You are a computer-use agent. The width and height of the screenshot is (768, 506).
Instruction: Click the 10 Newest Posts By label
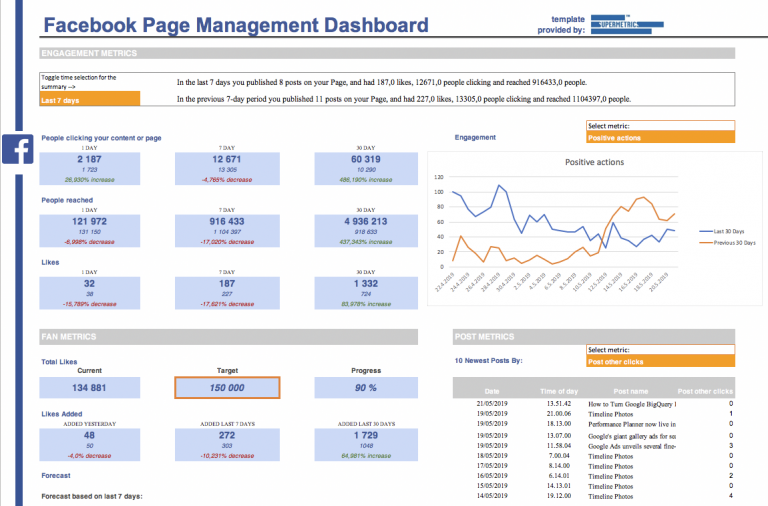[488, 361]
